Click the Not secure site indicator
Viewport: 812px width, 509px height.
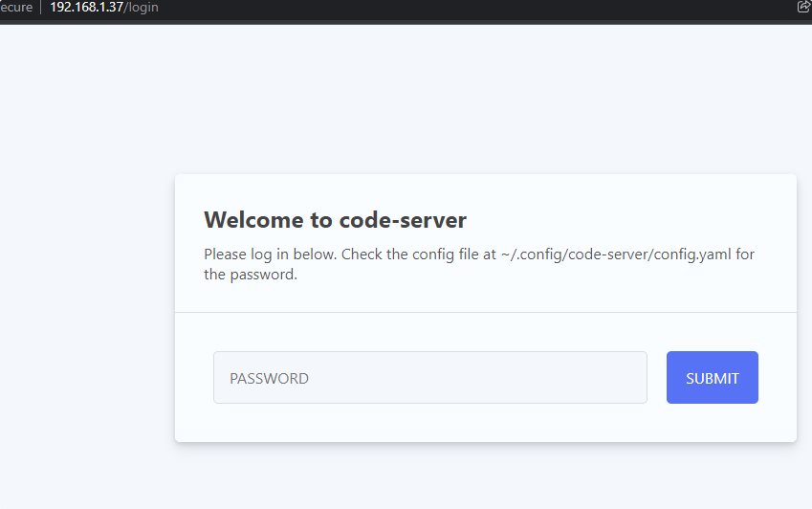click(16, 8)
